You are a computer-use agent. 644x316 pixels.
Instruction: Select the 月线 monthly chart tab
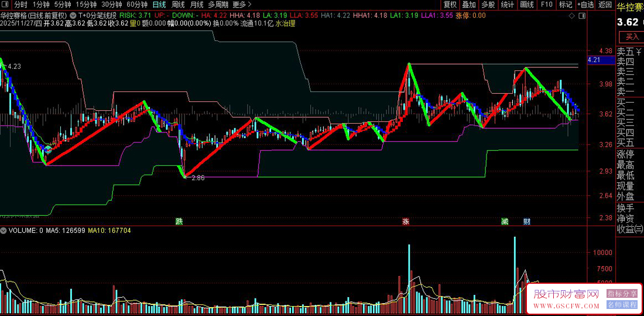click(x=197, y=5)
